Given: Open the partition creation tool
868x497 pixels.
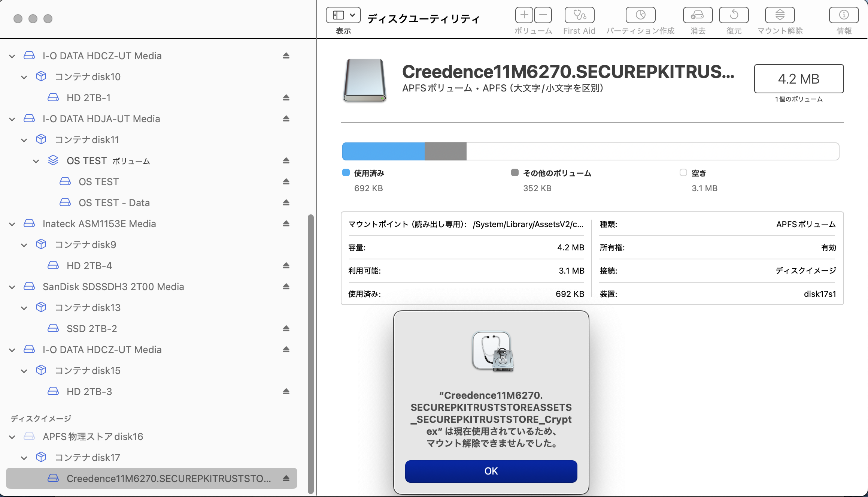Looking at the screenshot, I should 640,15.
